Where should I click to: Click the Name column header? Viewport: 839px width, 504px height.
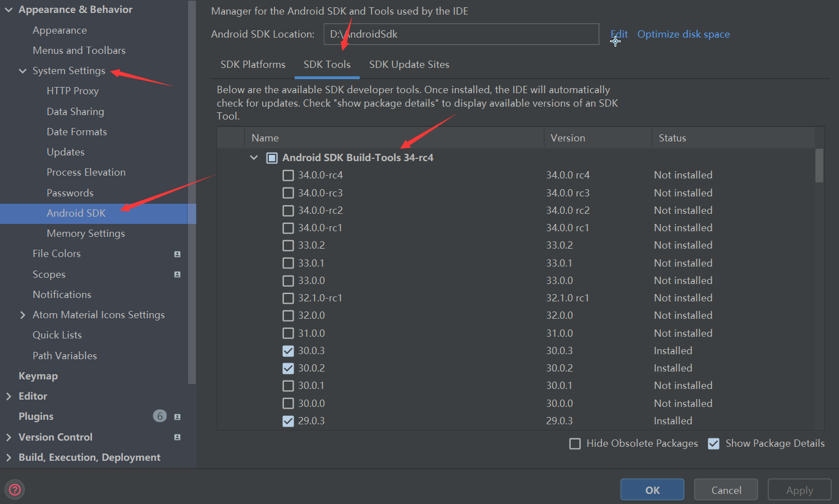pyautogui.click(x=394, y=138)
